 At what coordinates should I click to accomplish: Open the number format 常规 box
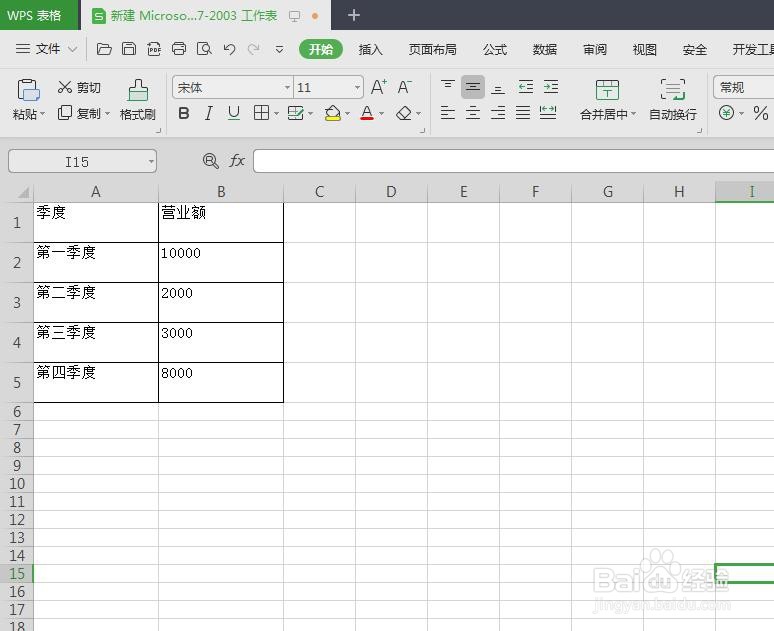[743, 87]
